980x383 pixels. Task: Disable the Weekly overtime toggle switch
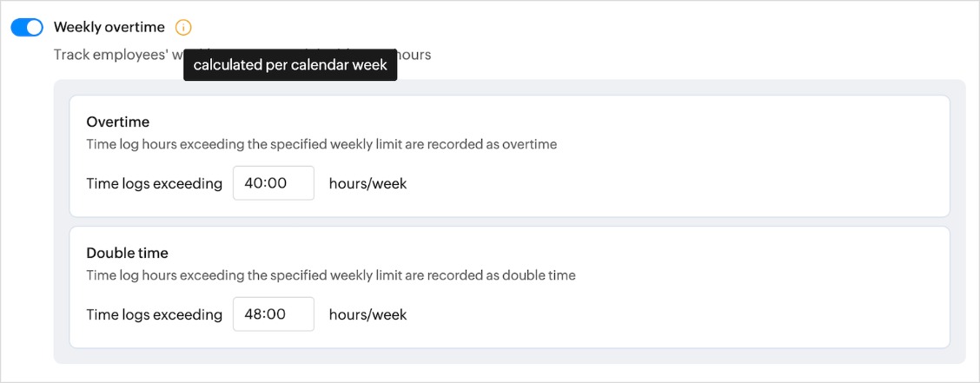click(27, 28)
